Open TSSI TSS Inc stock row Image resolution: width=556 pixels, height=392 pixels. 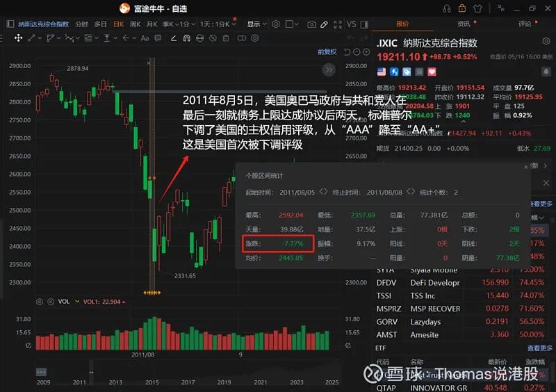[461, 296]
